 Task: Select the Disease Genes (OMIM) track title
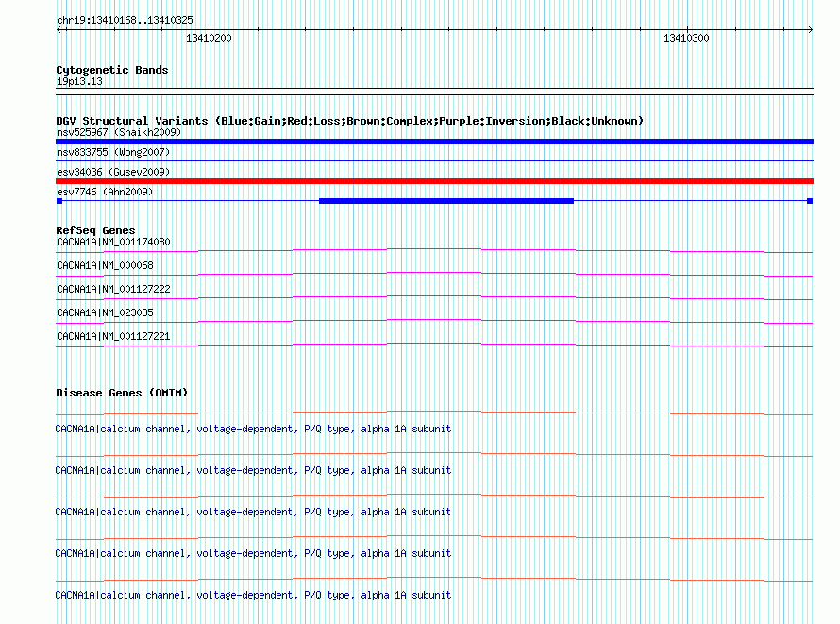tap(122, 393)
